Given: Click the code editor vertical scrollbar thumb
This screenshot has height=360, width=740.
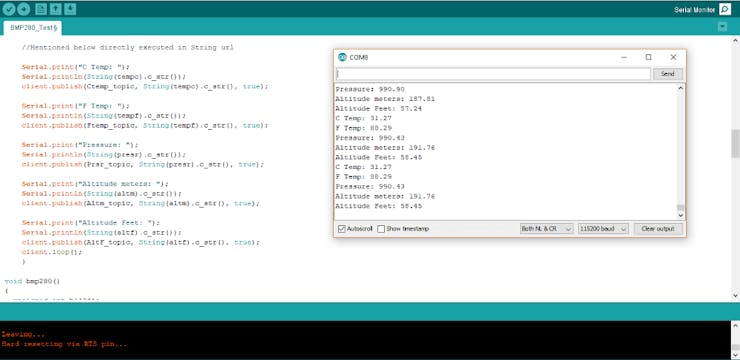Looking at the screenshot, I should (735, 143).
